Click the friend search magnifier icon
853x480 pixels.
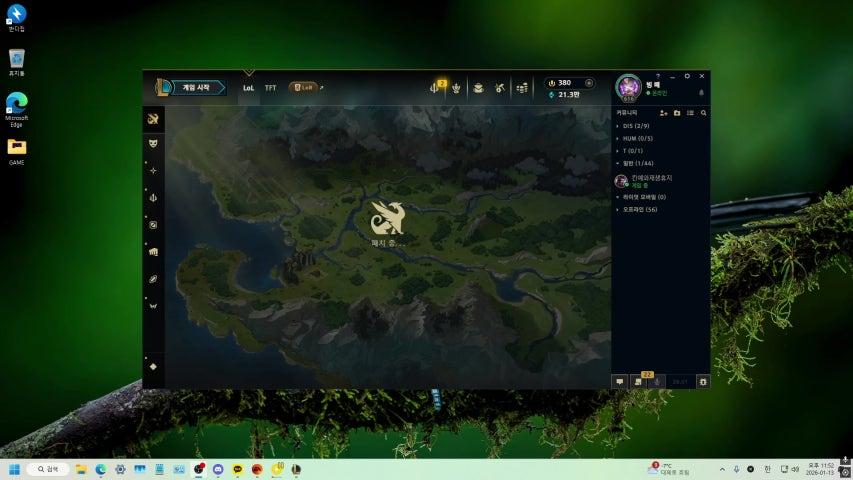pos(703,113)
